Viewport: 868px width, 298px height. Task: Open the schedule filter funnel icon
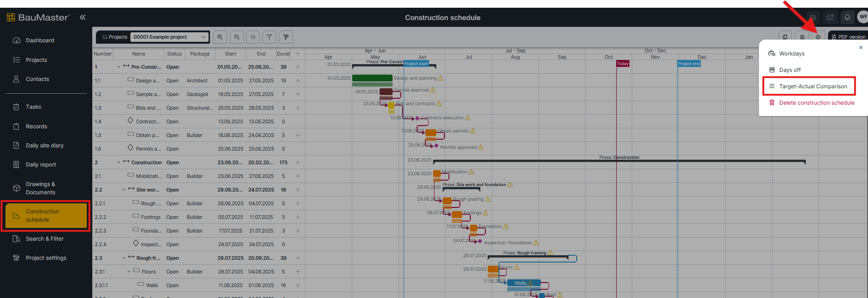coord(269,37)
